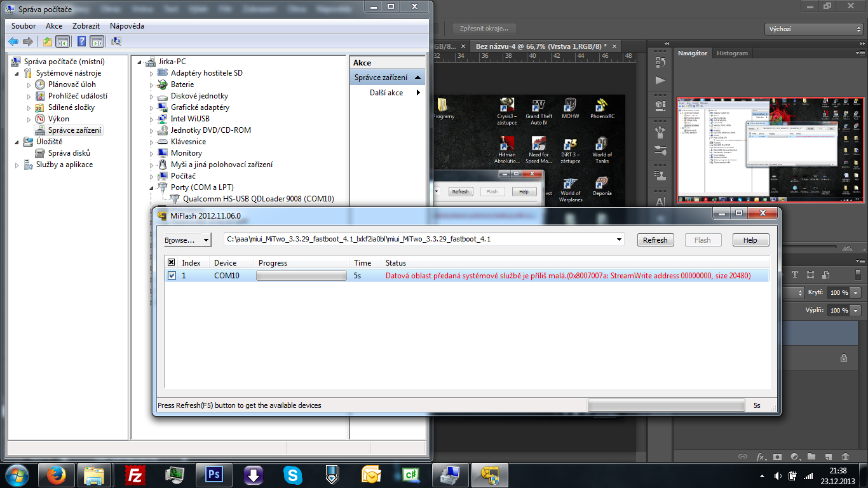Open Photoshop Brush Presets panel icon
Screen dimensions: 868x488
pyautogui.click(x=660, y=133)
